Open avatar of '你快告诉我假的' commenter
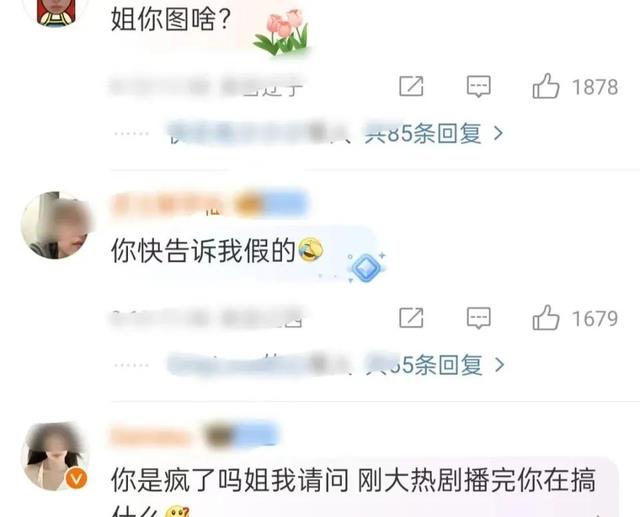The image size is (640, 517). coord(55,225)
